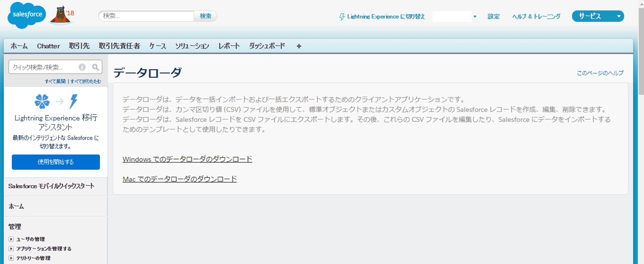Click the 使用を開始する button
The image size is (644, 264).
click(56, 162)
